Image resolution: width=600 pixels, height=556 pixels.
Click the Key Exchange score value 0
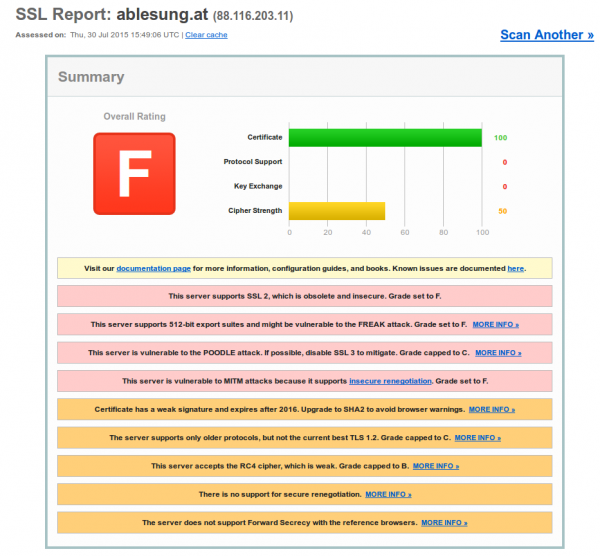coord(505,187)
